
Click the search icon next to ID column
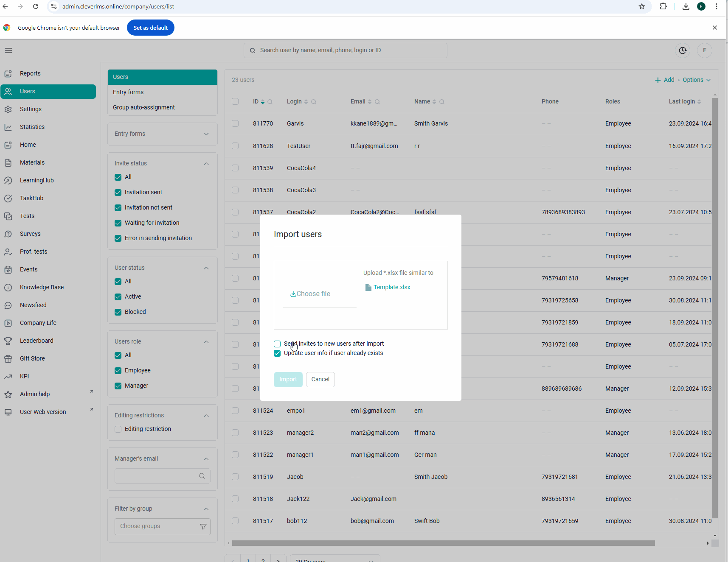pyautogui.click(x=270, y=102)
